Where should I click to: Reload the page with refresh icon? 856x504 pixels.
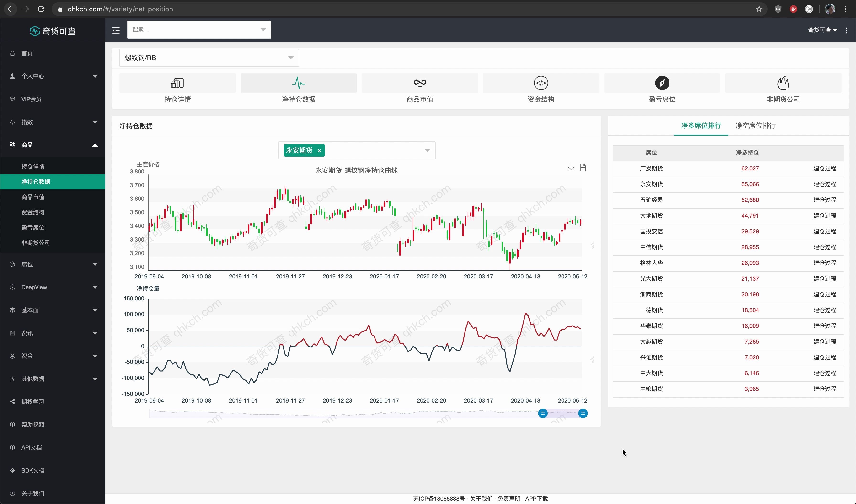(x=41, y=9)
